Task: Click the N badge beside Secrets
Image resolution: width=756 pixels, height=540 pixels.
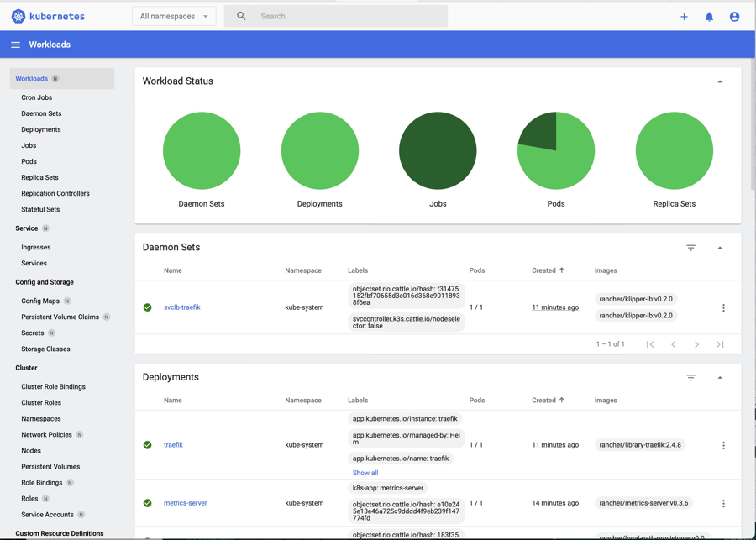Action: 51,333
